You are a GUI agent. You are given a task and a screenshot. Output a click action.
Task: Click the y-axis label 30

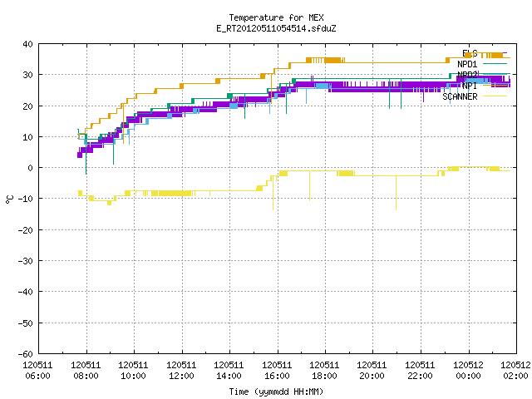[27, 75]
